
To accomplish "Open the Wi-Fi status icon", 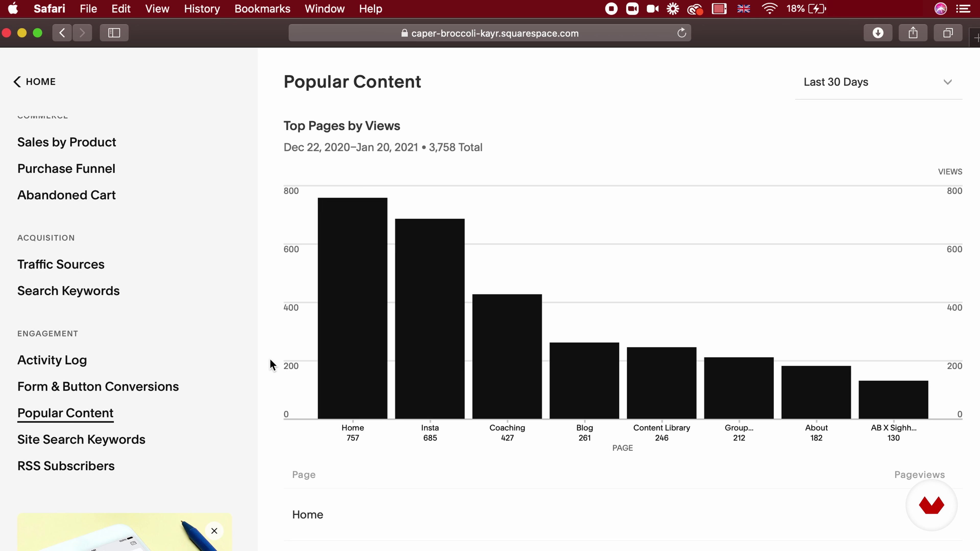I will coord(769,8).
